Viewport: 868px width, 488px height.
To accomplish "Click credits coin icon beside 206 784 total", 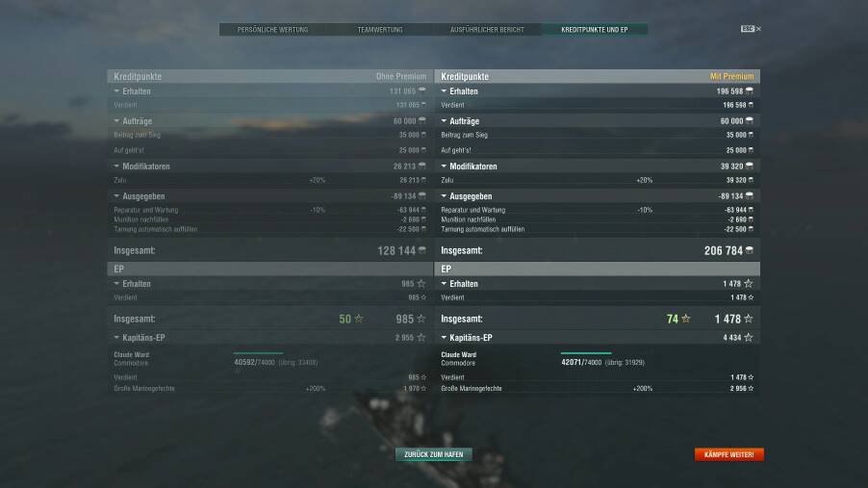I will click(x=749, y=250).
